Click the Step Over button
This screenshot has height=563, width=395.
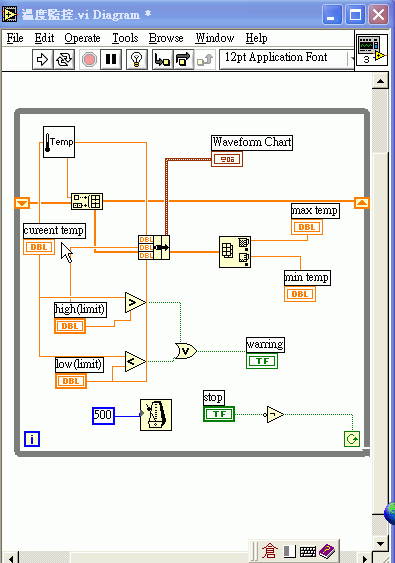pyautogui.click(x=183, y=59)
